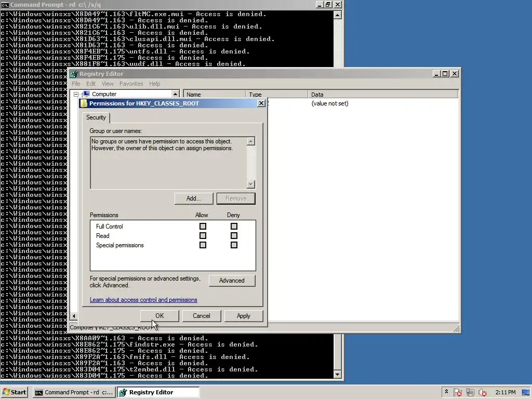Click left scroll arrow of registry tree pane
532x399 pixels.
[74, 316]
